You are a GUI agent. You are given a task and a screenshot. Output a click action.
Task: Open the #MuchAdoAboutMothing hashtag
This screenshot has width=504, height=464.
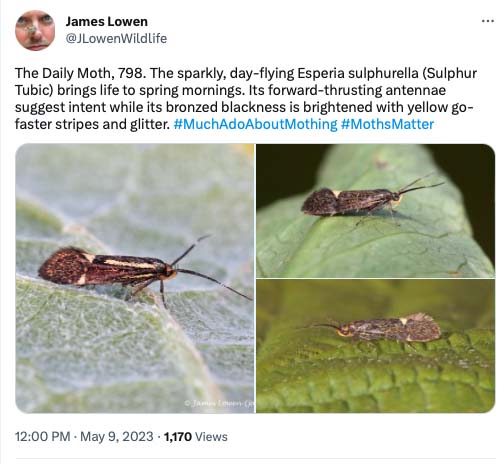pos(256,124)
